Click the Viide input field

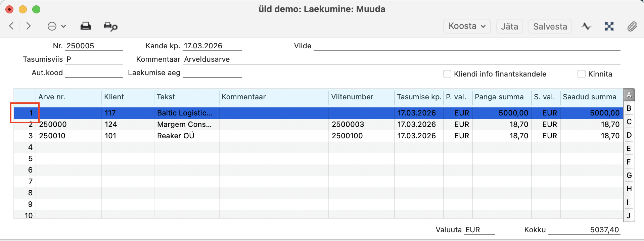pos(467,46)
